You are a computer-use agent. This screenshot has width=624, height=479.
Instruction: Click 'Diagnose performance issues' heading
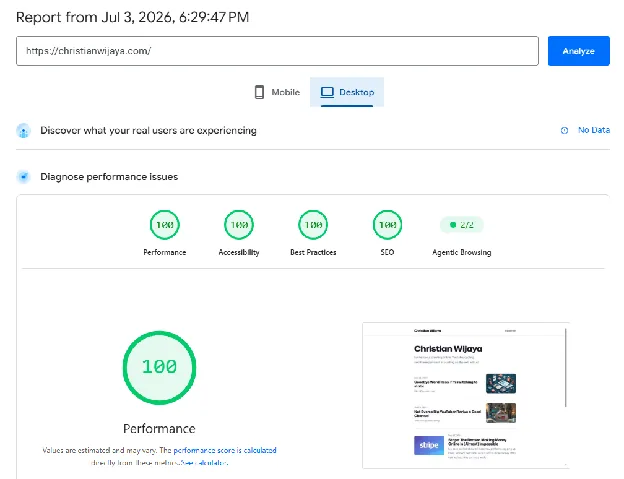coord(109,177)
